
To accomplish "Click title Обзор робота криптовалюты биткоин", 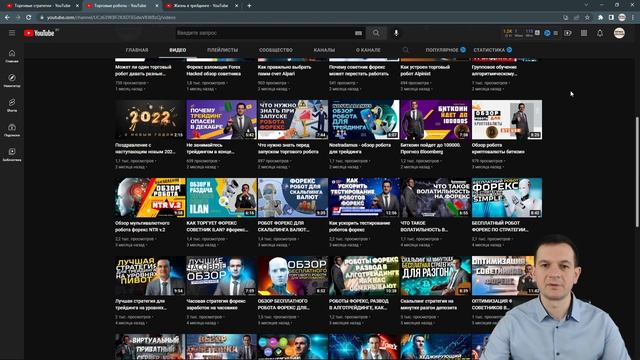I will [498, 149].
